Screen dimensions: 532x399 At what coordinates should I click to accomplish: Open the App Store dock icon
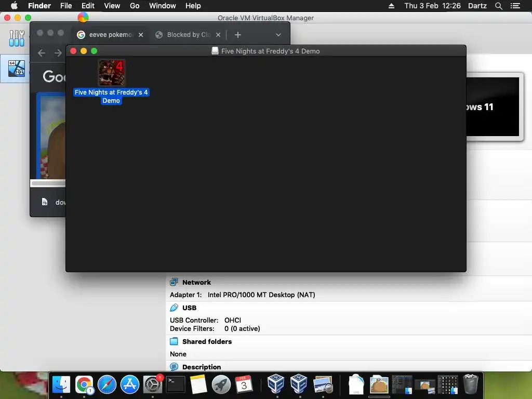coord(129,384)
